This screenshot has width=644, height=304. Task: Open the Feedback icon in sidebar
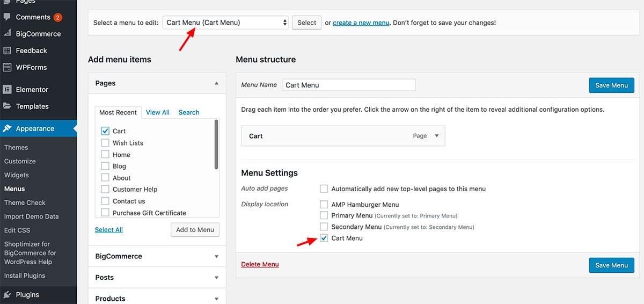click(7, 50)
